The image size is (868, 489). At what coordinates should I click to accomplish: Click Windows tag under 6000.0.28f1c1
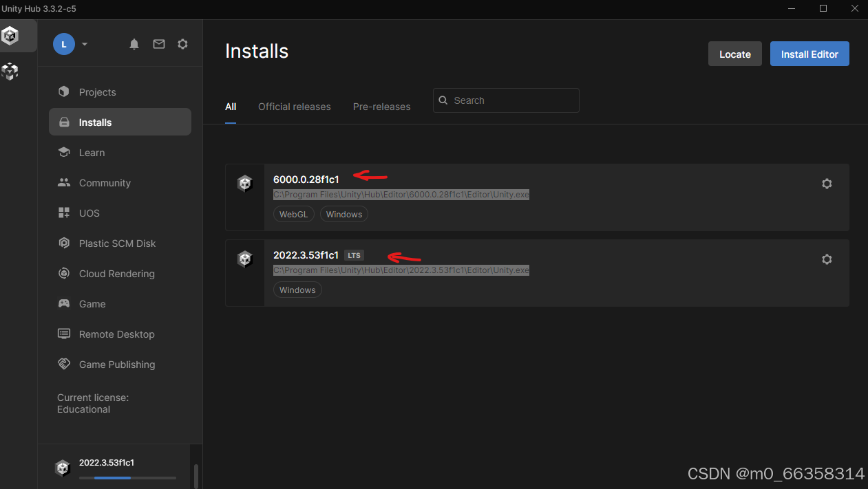(344, 215)
